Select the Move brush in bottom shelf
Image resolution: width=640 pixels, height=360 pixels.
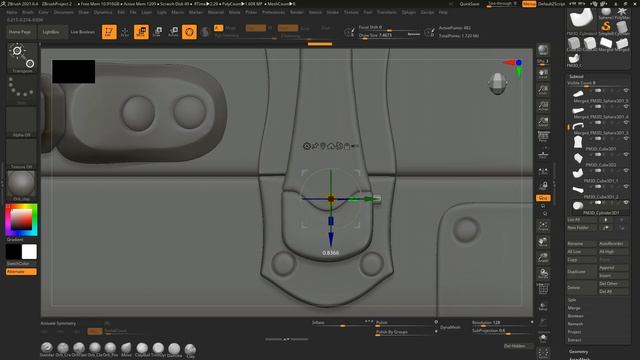click(x=126, y=349)
